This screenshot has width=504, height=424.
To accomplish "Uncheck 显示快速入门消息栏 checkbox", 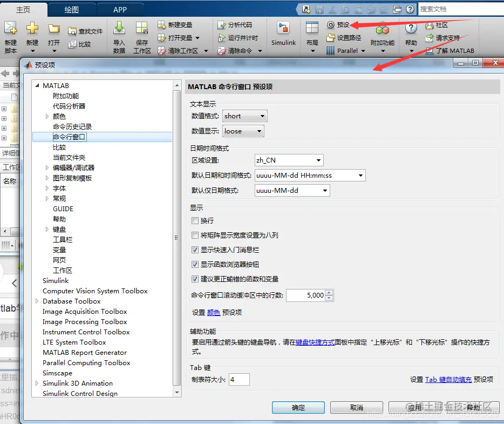I will (195, 250).
